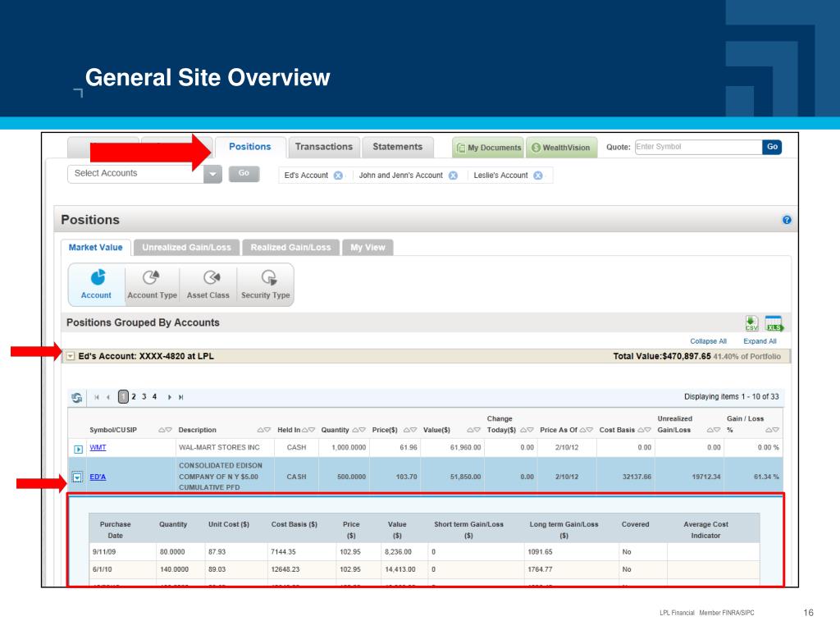Click Go next to the Quote field

coord(772,147)
